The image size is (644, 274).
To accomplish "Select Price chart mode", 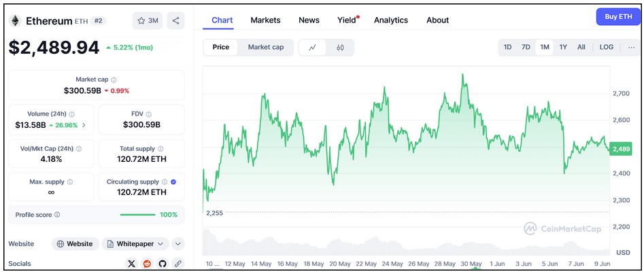I will click(x=220, y=47).
